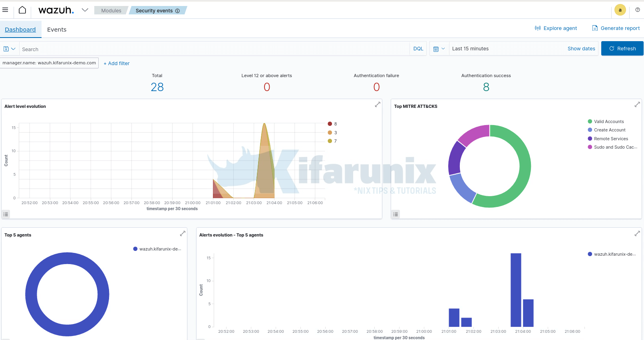Toggle Create Account legend entry
644x340 pixels.
point(606,130)
